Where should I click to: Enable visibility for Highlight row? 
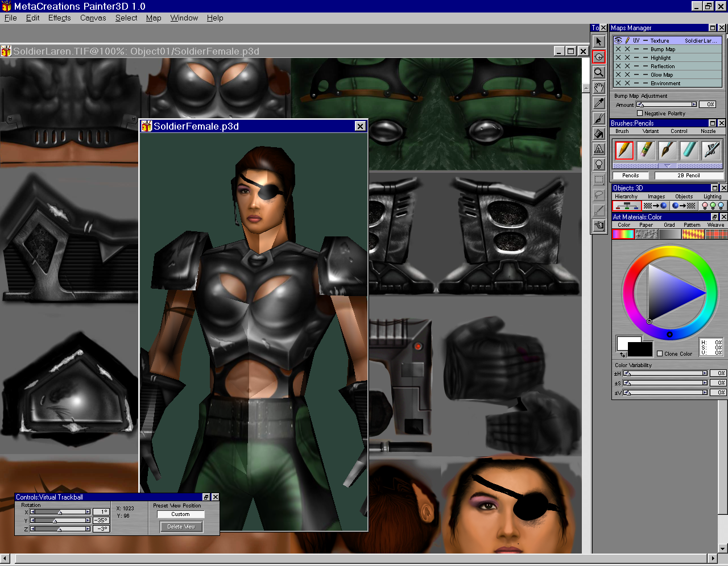pyautogui.click(x=618, y=57)
